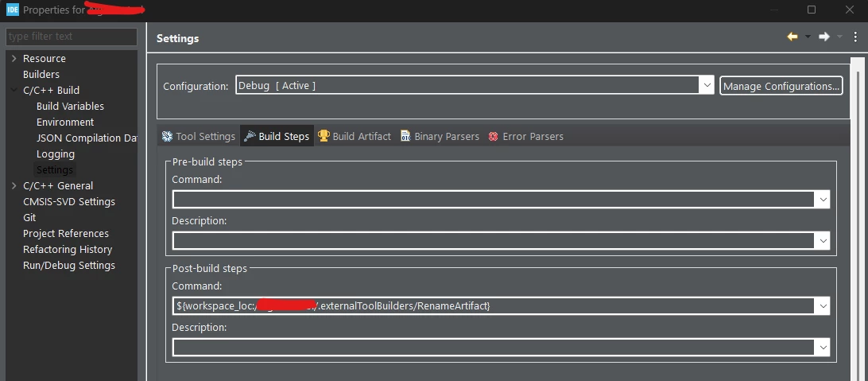868x381 pixels.
Task: Select Environment in the tree
Action: pyautogui.click(x=65, y=122)
